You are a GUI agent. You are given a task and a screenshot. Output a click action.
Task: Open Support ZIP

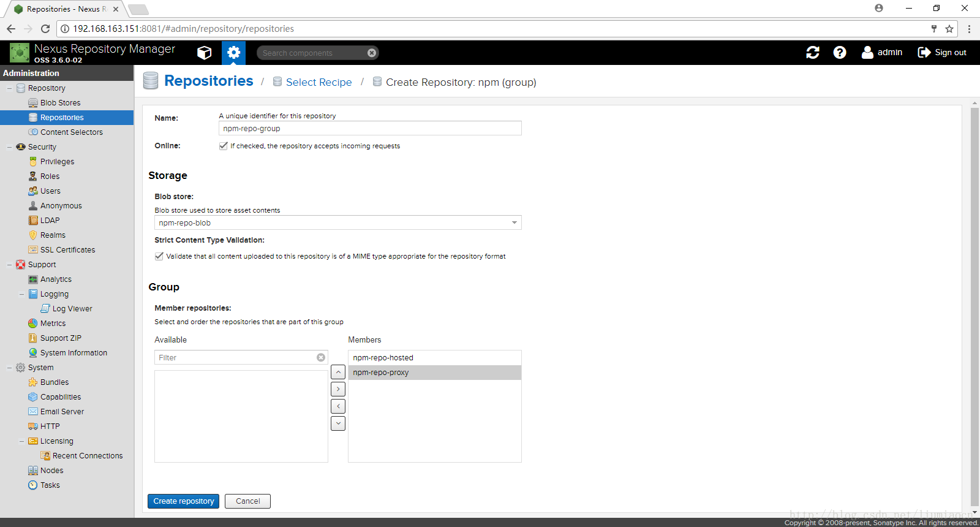tap(61, 338)
